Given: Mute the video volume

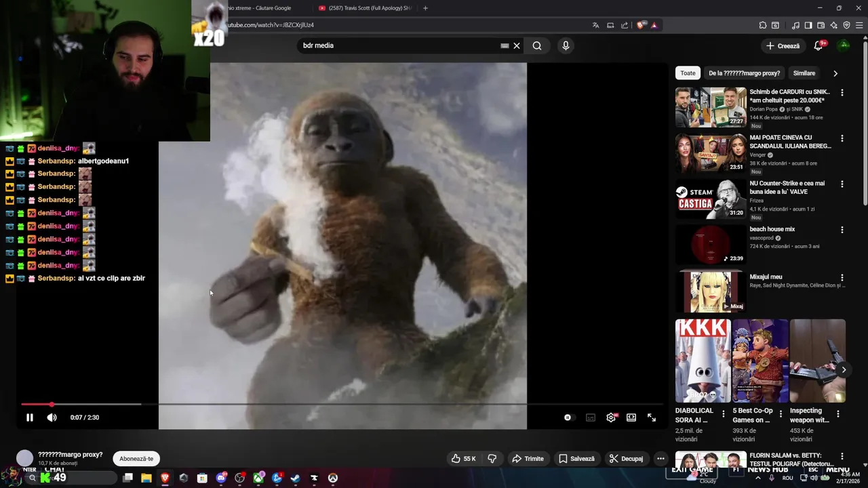Looking at the screenshot, I should (x=52, y=418).
